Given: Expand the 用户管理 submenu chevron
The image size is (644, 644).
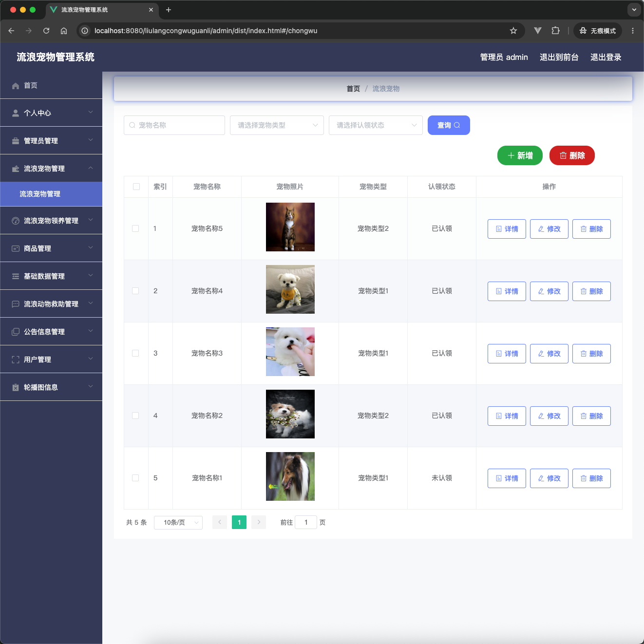Looking at the screenshot, I should click(x=91, y=359).
